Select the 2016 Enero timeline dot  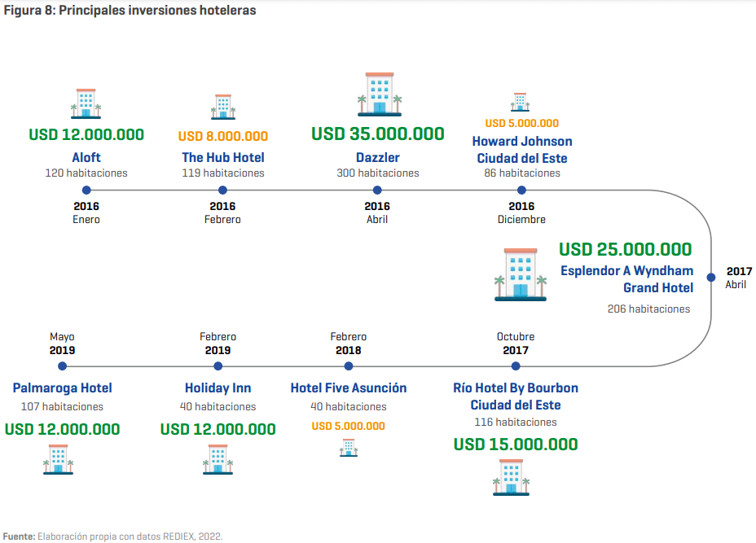point(86,190)
